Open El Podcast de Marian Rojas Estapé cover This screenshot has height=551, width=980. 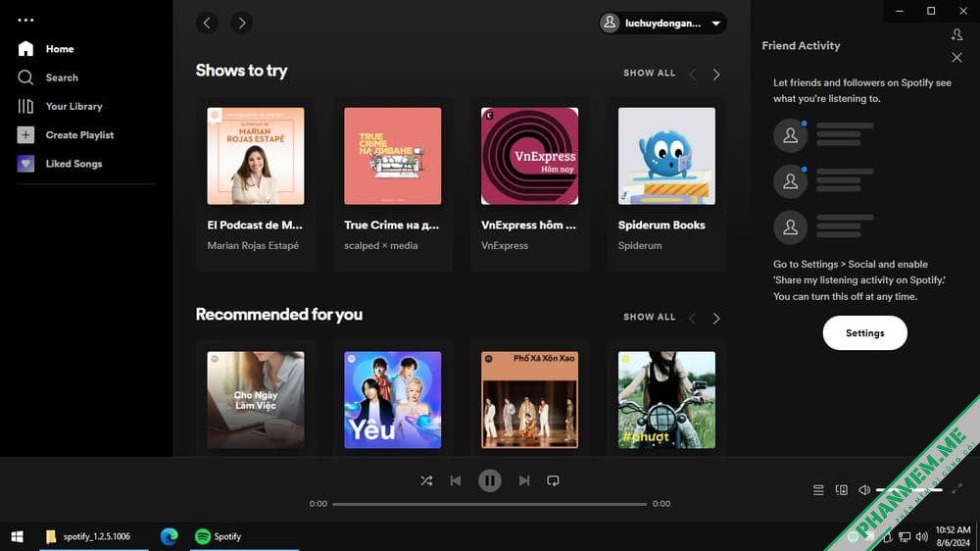coord(256,156)
